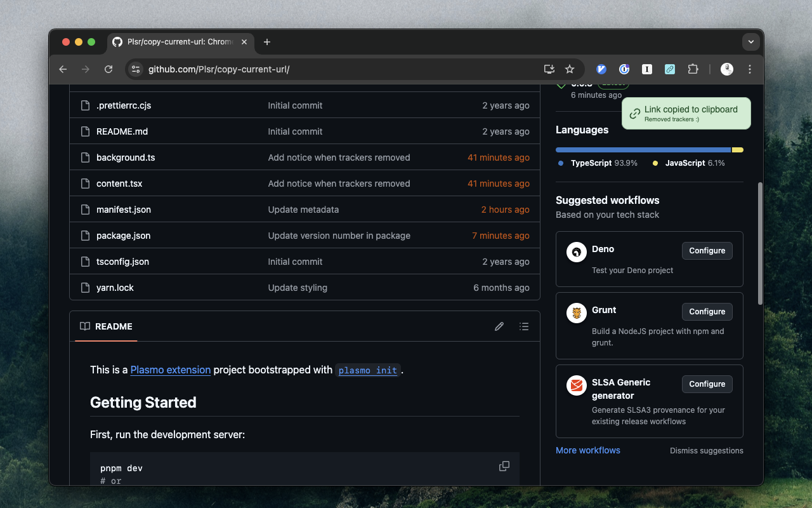Image resolution: width=812 pixels, height=508 pixels.
Task: Click the TypeScript blue color dot
Action: pos(561,163)
